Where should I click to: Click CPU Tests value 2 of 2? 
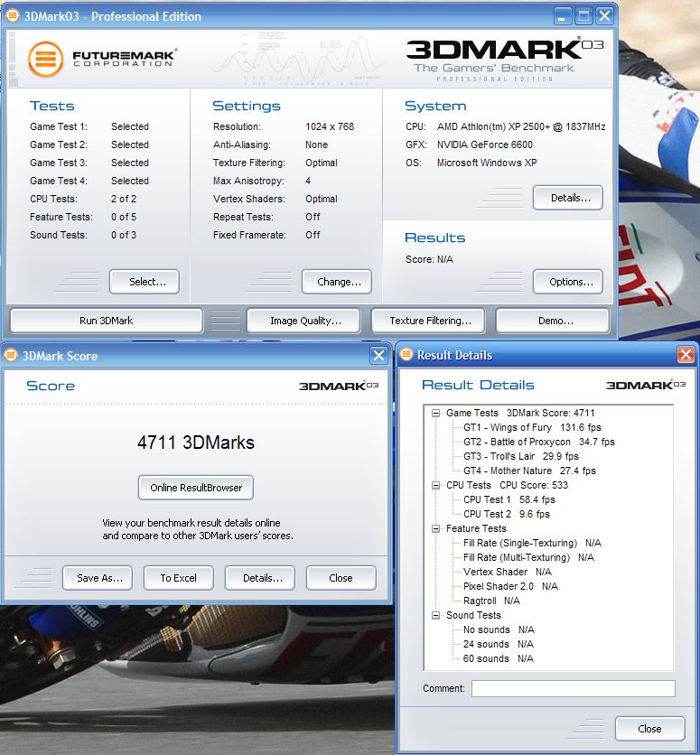124,199
